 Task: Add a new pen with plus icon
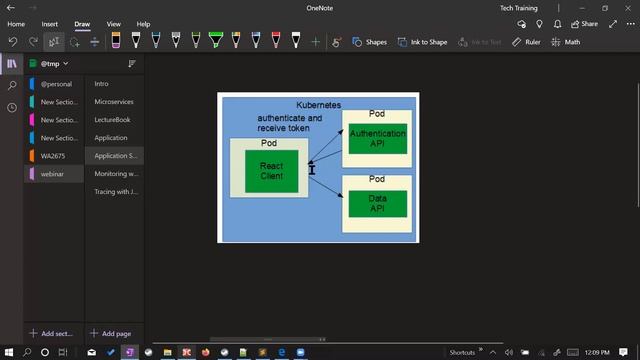point(316,42)
